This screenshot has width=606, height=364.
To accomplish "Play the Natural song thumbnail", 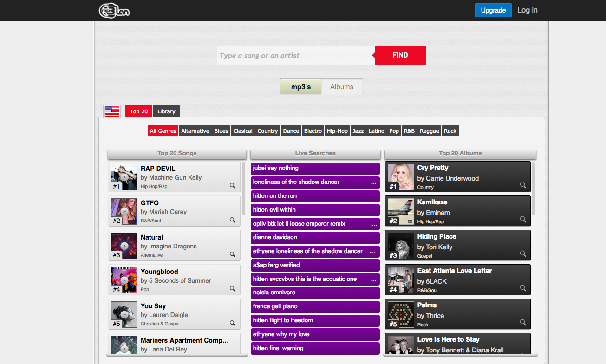I will [124, 246].
